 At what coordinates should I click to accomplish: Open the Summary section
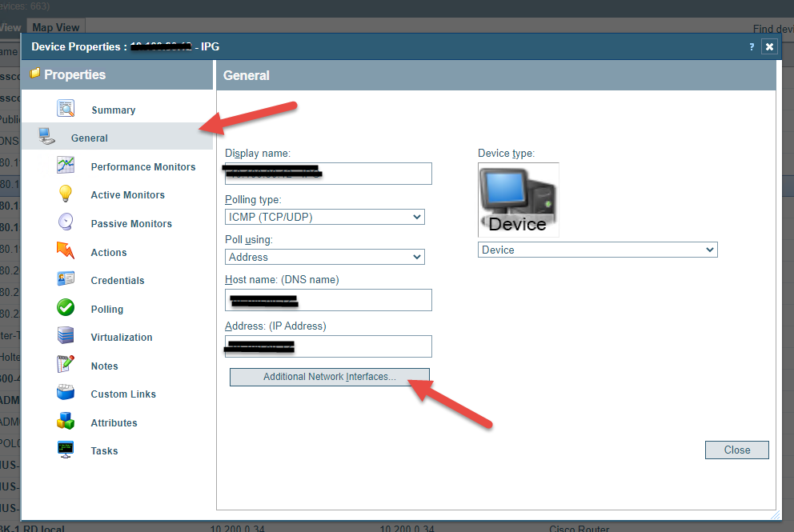pyautogui.click(x=114, y=110)
